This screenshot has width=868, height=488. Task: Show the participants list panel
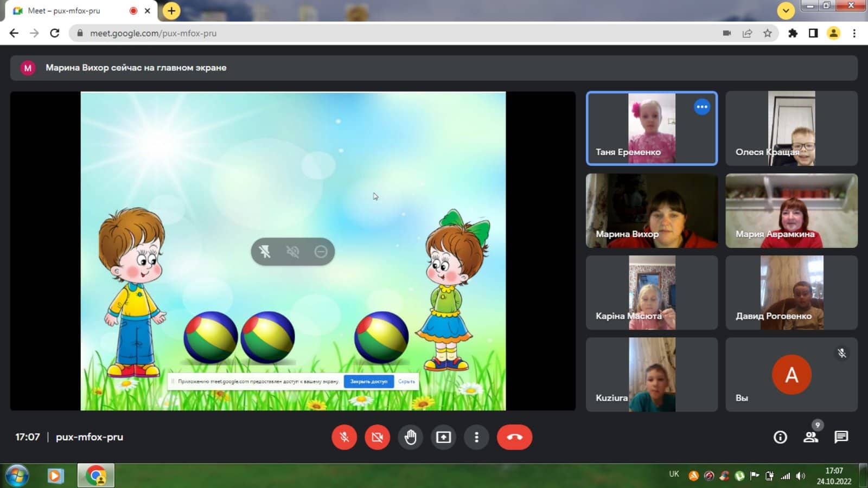click(x=810, y=437)
